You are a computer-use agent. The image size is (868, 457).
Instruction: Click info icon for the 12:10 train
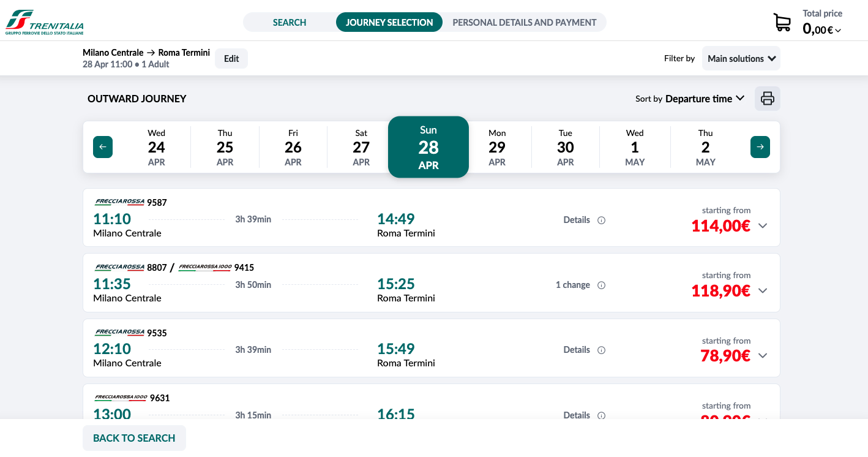point(601,350)
